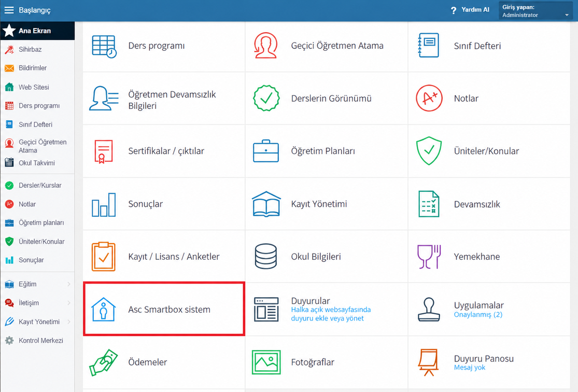Viewport: 578px width, 392px height.
Task: Open the Notlar A+ tile icon
Action: [429, 98]
